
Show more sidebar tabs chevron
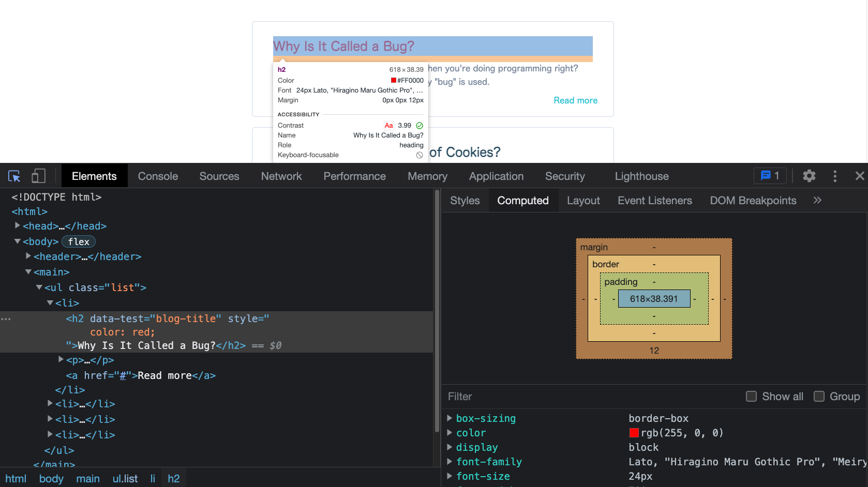(x=817, y=201)
